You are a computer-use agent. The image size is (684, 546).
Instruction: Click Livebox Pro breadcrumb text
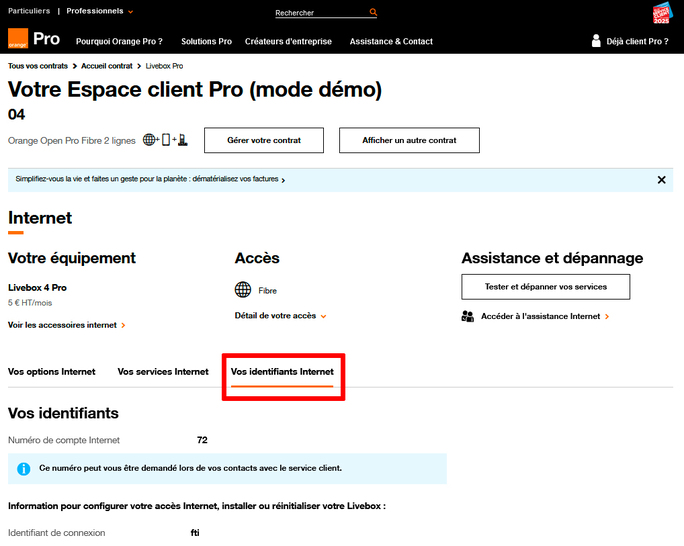coord(164,66)
